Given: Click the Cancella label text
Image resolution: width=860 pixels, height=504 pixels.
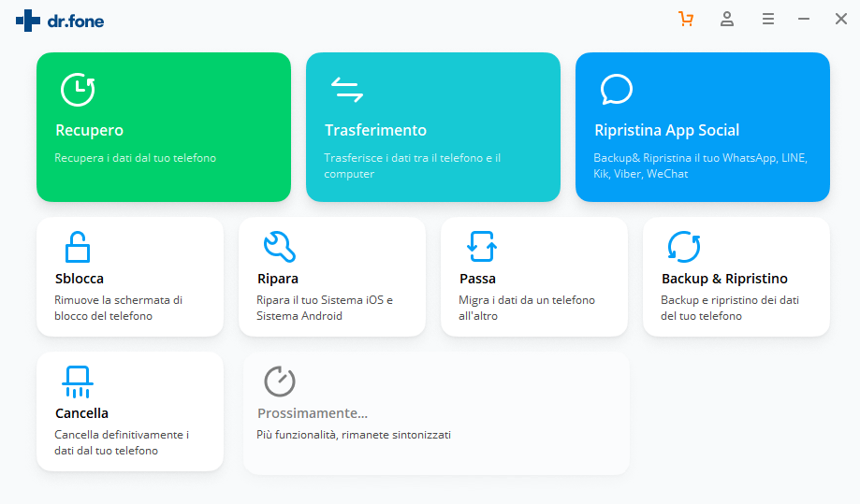Looking at the screenshot, I should (81, 413).
